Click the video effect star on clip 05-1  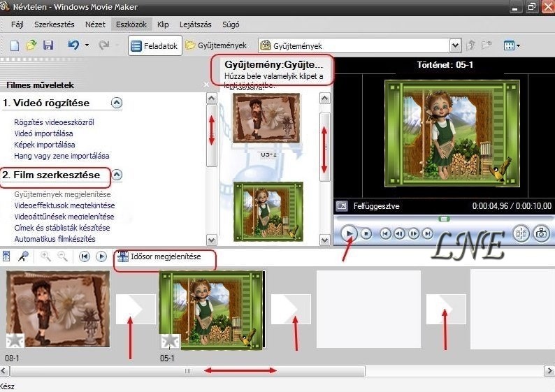[171, 341]
